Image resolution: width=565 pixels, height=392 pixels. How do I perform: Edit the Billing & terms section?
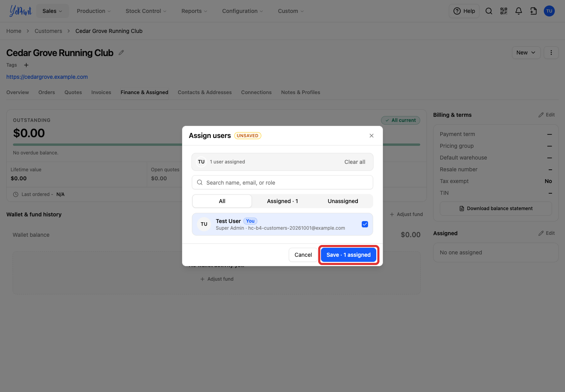tap(547, 115)
